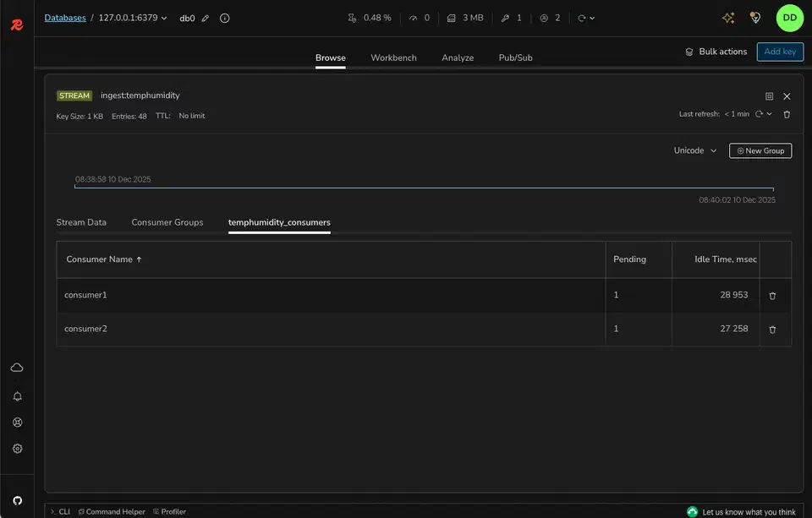Click the refresh key details icon
The height and width of the screenshot is (518, 812).
pyautogui.click(x=759, y=112)
